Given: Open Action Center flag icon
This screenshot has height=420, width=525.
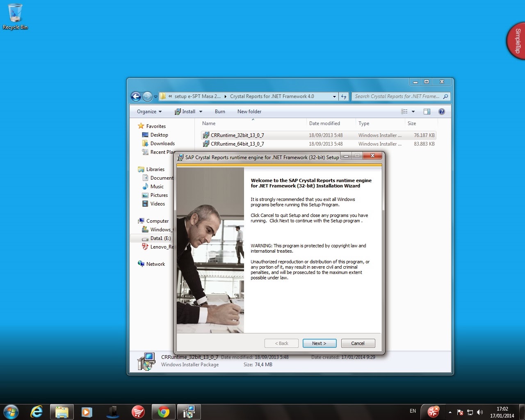Looking at the screenshot, I should pyautogui.click(x=460, y=412).
